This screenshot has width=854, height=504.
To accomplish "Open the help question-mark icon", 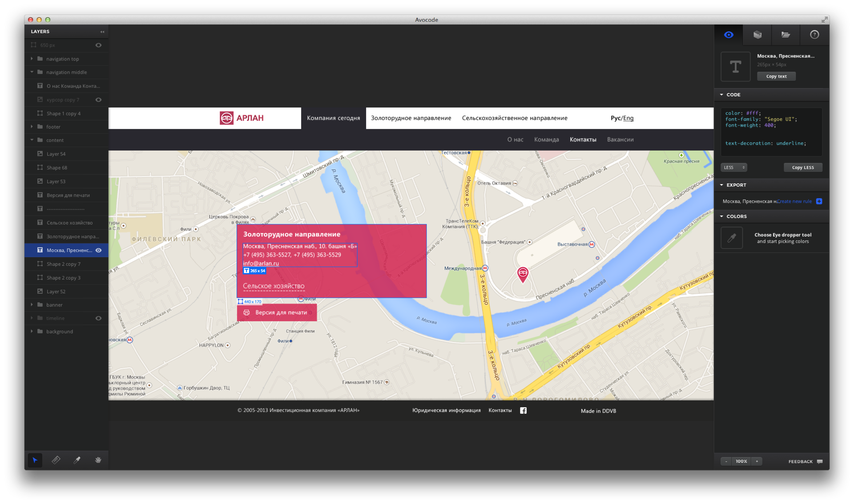I will (814, 35).
